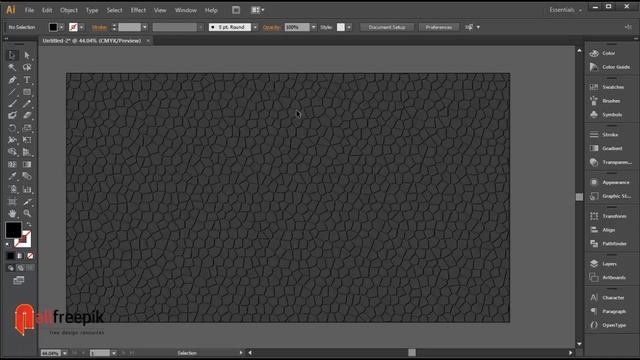The image size is (640, 360).
Task: Open the Effect menu
Action: [138, 10]
